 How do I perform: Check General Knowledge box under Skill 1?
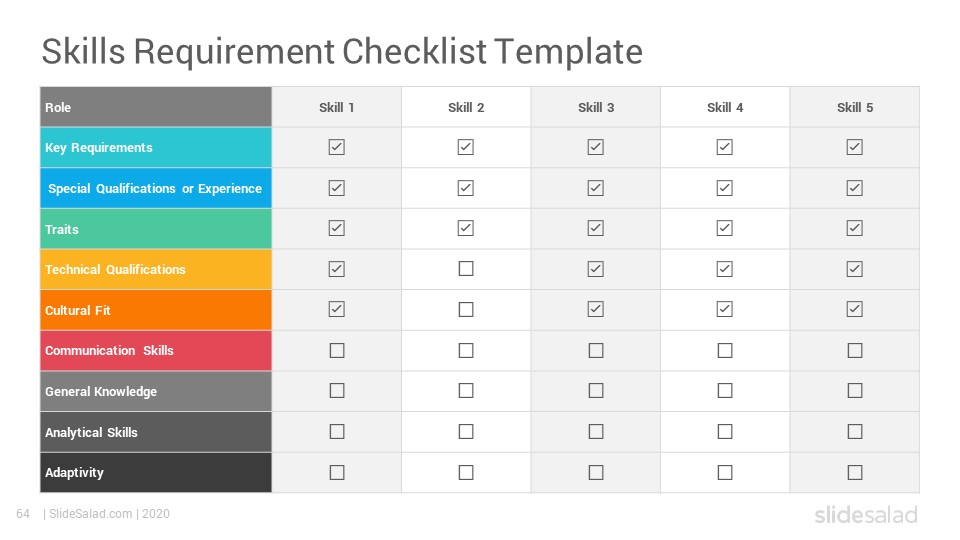337,391
